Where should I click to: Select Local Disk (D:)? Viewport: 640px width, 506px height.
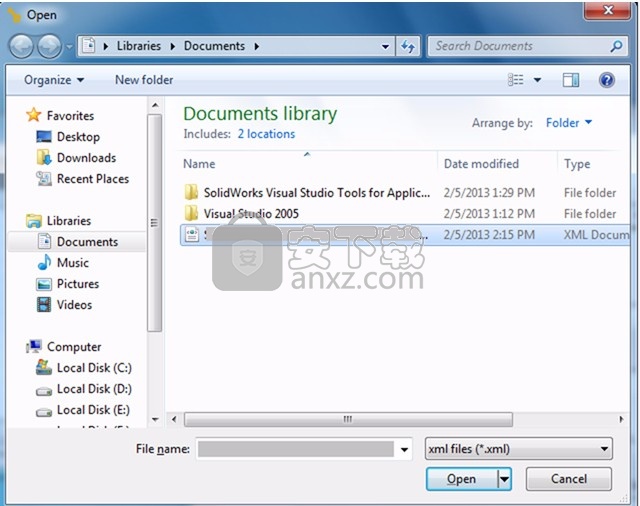(x=94, y=389)
